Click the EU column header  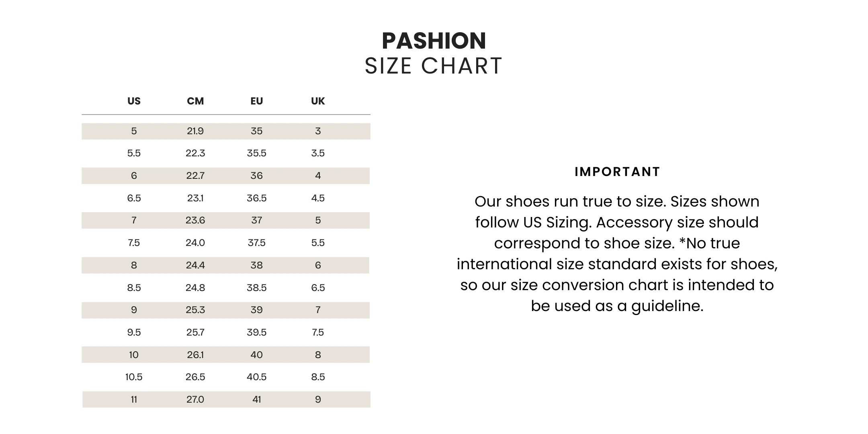256,101
